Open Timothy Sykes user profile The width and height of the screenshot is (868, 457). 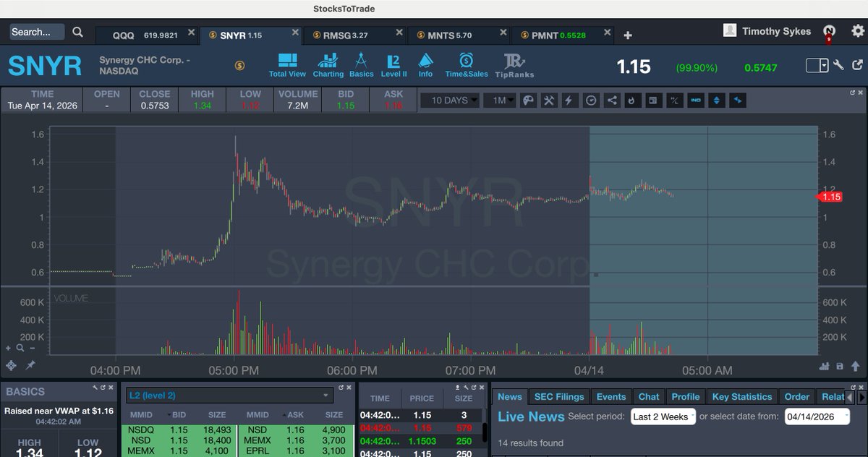(x=768, y=31)
